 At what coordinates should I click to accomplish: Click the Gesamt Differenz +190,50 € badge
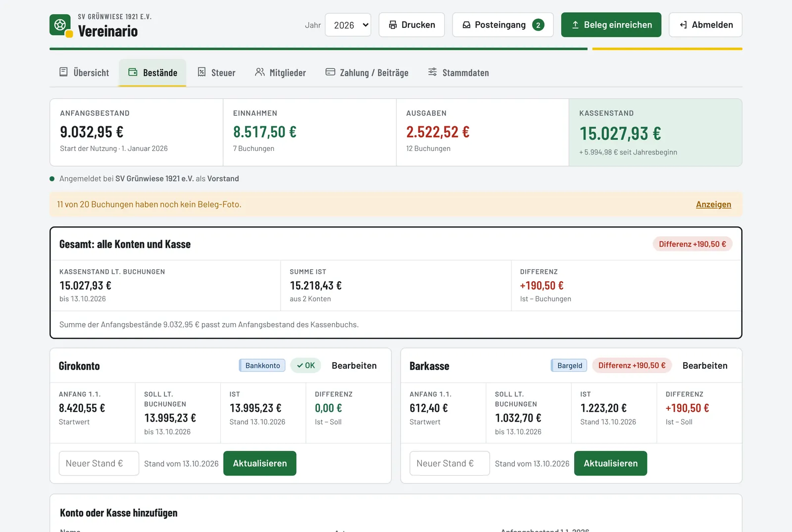click(693, 244)
